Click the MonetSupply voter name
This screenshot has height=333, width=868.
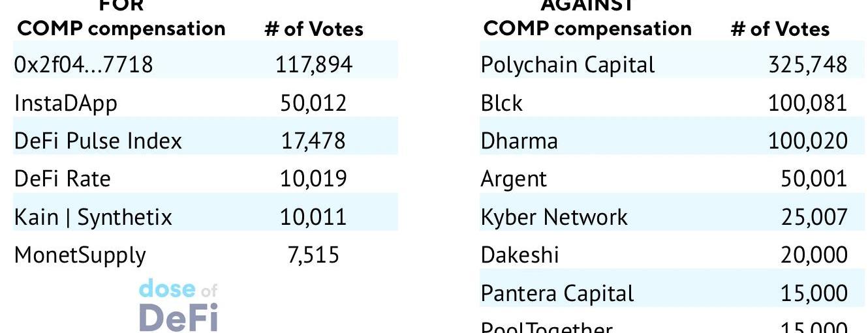[x=80, y=255]
